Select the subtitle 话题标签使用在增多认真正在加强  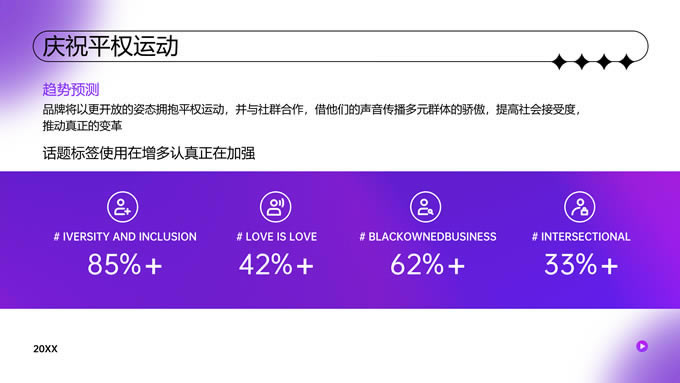(149, 153)
